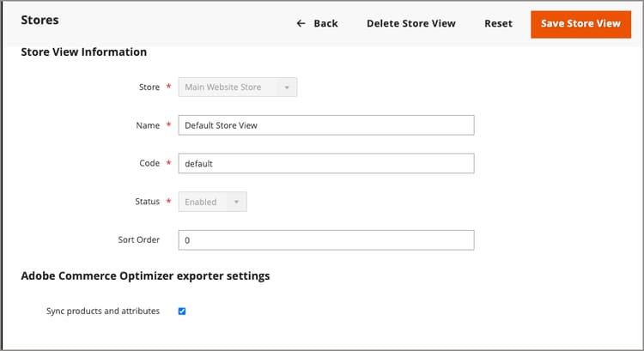Click the Reset button
The width and height of the screenshot is (644, 351).
[498, 23]
